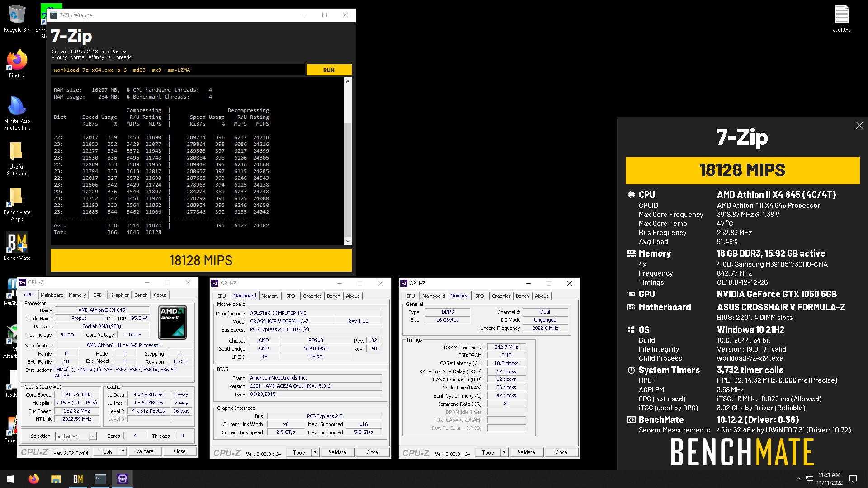This screenshot has width=868, height=488.
Task: Click Tools button in left CPU-Z window
Action: click(107, 451)
